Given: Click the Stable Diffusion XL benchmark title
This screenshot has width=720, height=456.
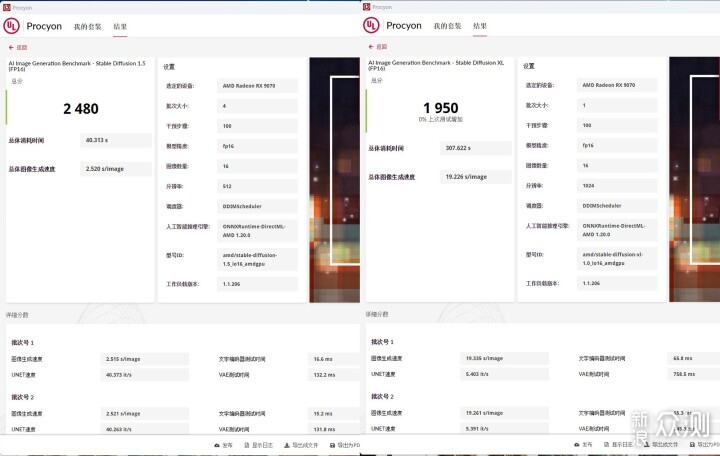Looking at the screenshot, I should click(436, 65).
